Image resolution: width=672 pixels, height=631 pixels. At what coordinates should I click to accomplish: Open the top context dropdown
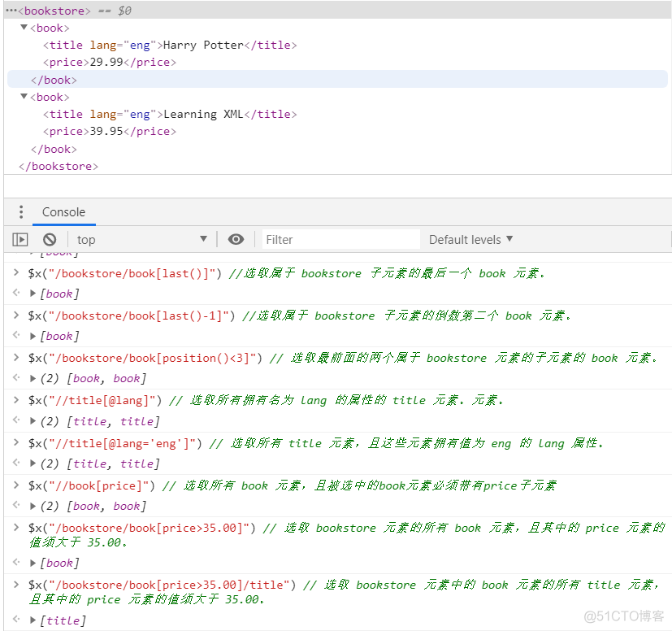(142, 239)
